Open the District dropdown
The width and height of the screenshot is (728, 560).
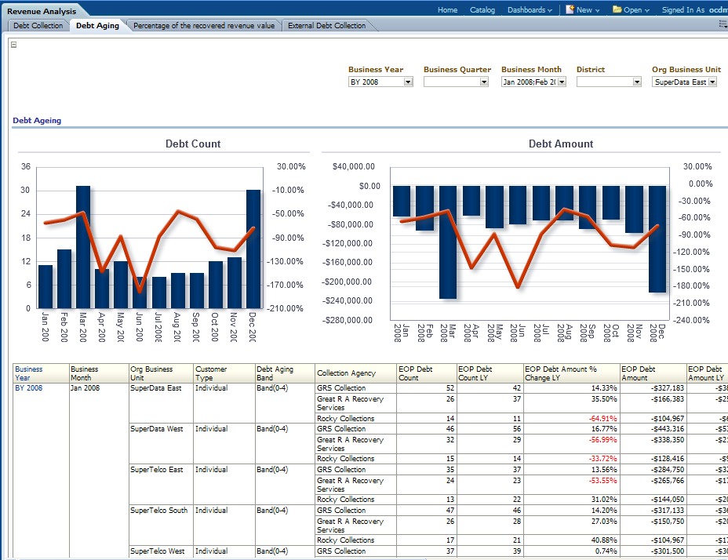pos(637,82)
